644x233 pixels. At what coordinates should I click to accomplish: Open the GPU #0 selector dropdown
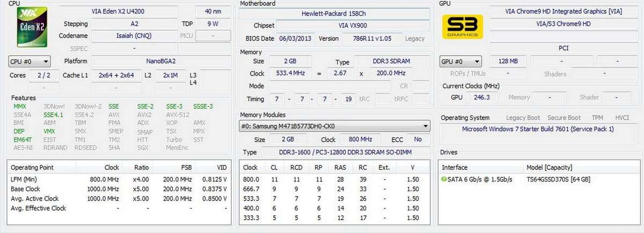click(461, 61)
